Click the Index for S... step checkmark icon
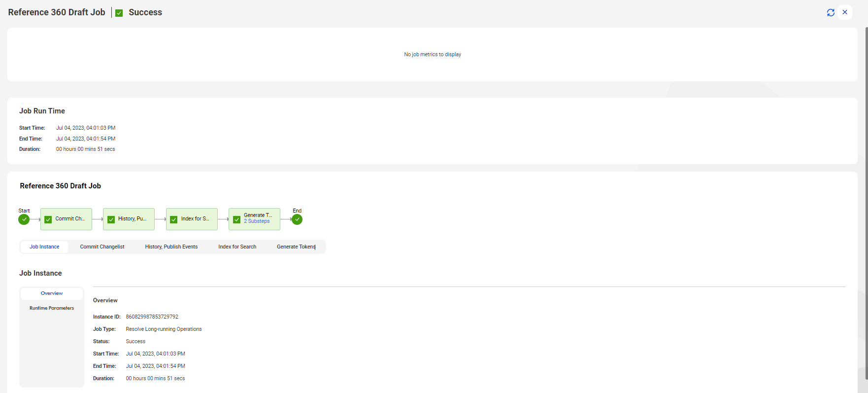Screen dimensions: 868x393 coord(174,219)
